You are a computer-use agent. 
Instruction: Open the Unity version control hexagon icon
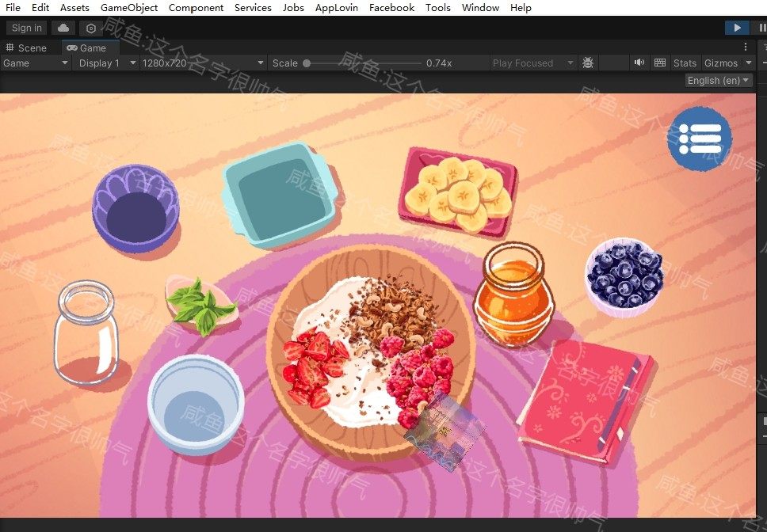point(91,28)
